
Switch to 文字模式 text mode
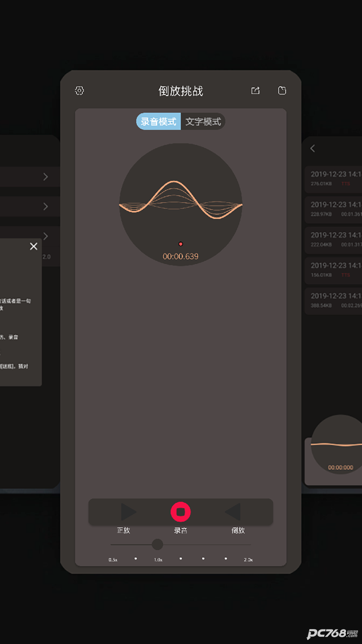[x=203, y=122]
